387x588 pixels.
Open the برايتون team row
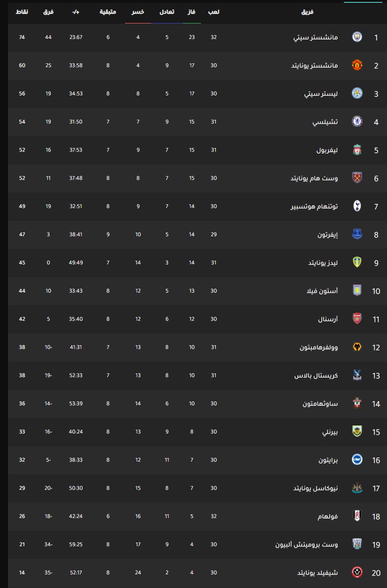[197, 460]
